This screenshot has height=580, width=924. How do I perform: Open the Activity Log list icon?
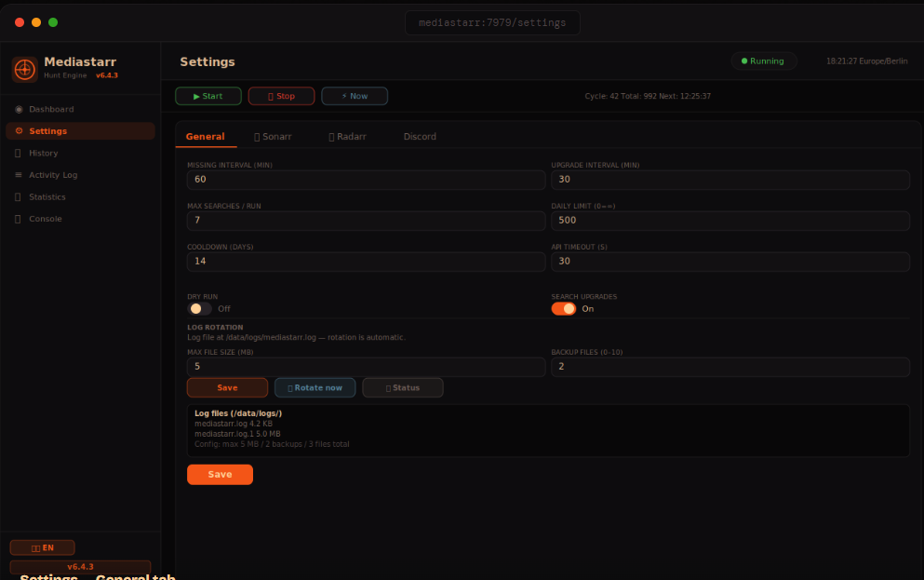(19, 175)
